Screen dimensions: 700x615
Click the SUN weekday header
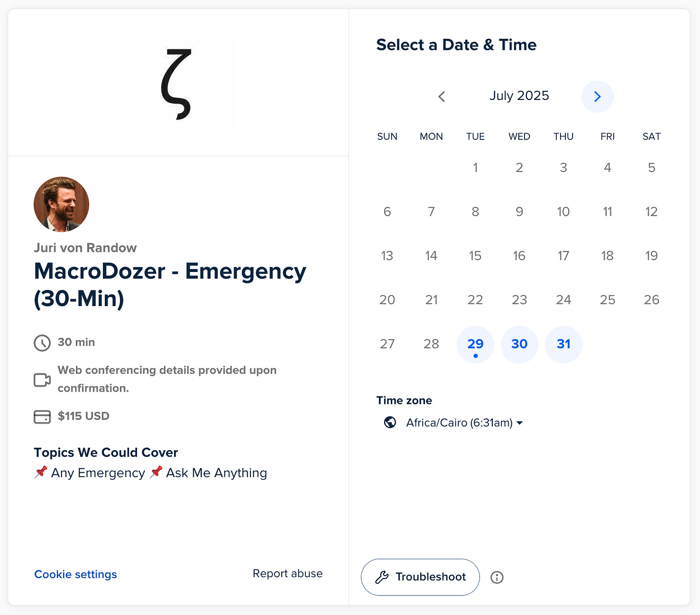(387, 136)
